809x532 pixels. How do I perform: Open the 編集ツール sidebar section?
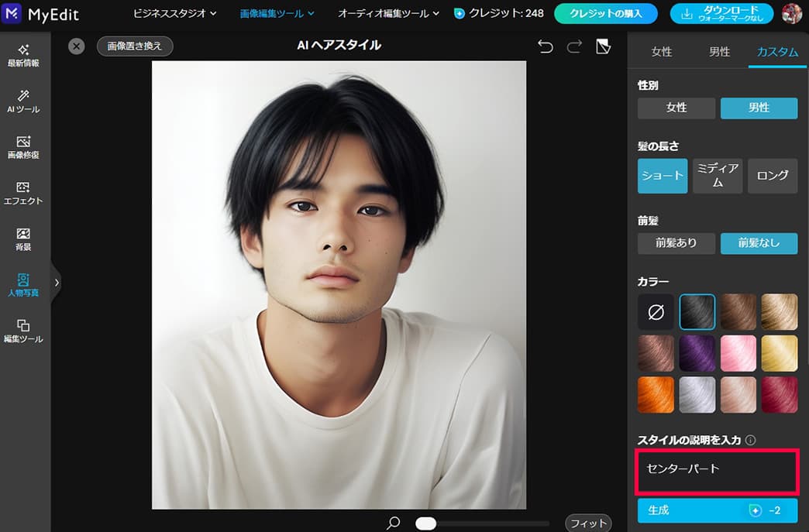point(24,331)
